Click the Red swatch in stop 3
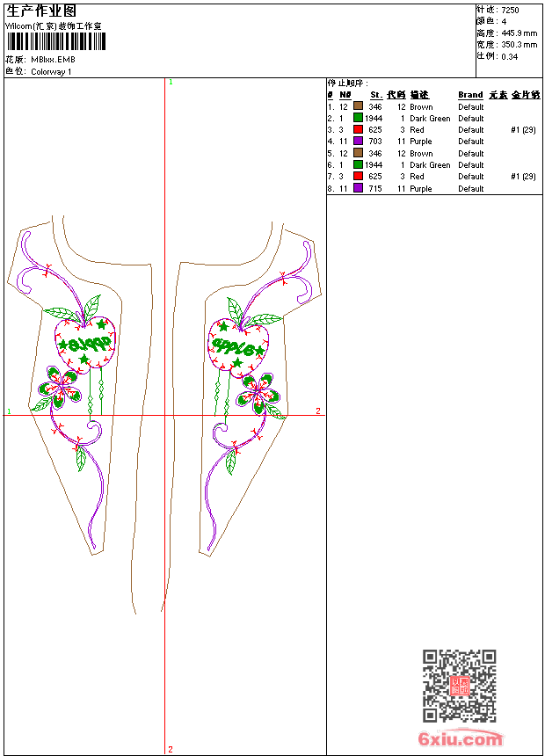This screenshot has height=756, width=545. click(x=358, y=129)
